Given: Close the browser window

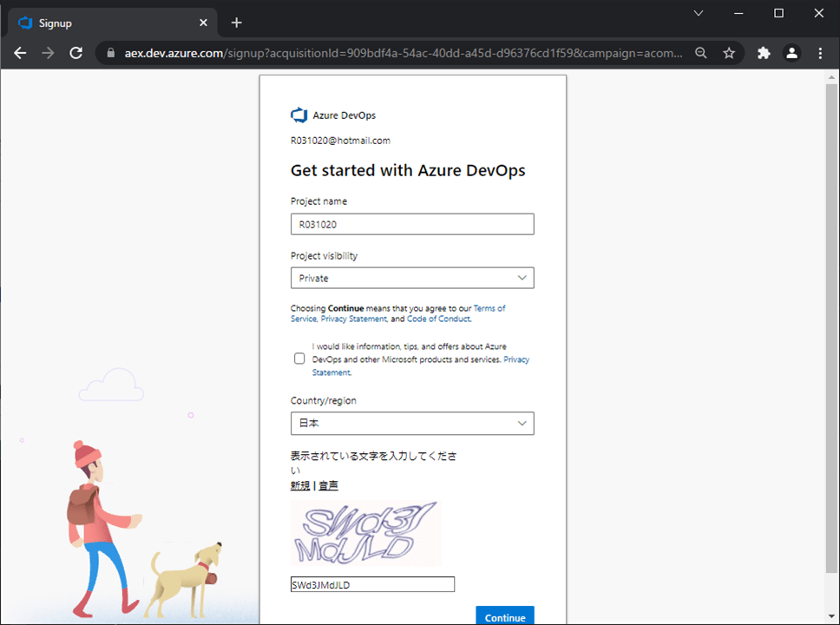Looking at the screenshot, I should pyautogui.click(x=819, y=13).
